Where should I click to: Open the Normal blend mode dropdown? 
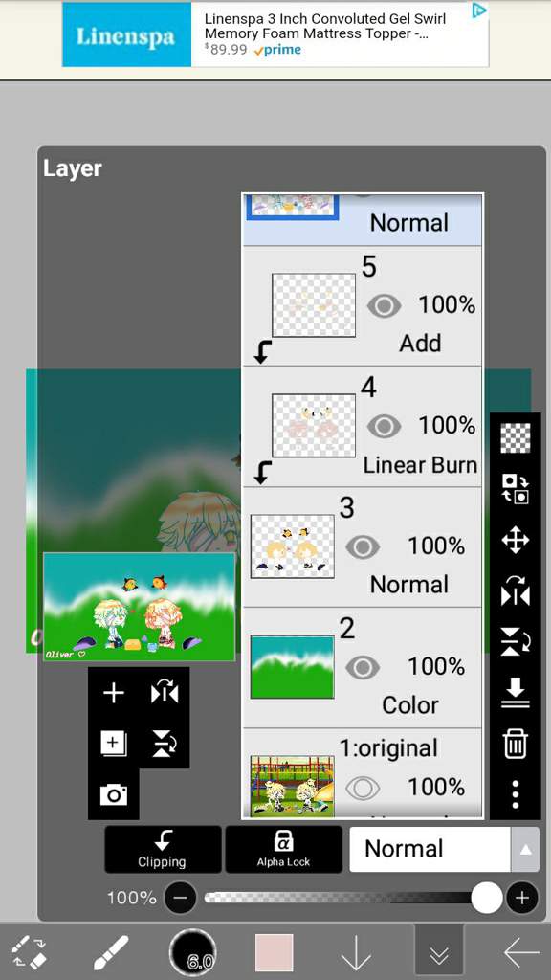click(x=430, y=849)
